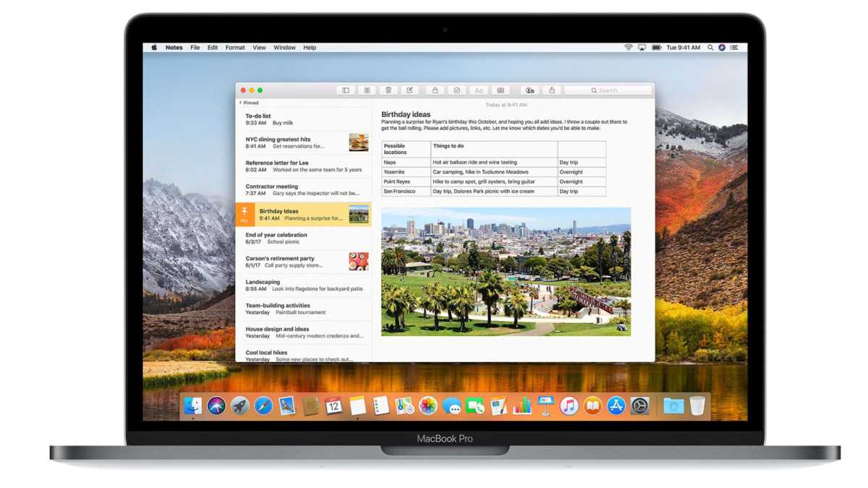
Task: Insert a table into the note
Action: click(x=500, y=90)
